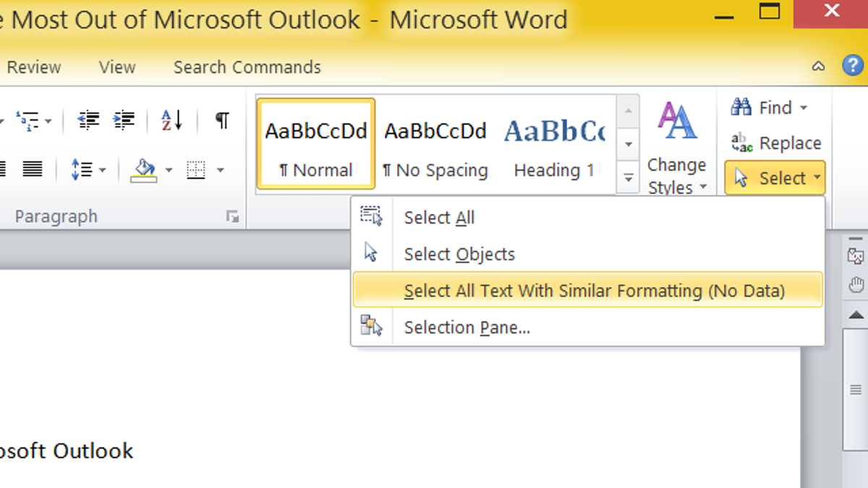Apply the No Spacing style
The width and height of the screenshot is (868, 488).
(435, 144)
